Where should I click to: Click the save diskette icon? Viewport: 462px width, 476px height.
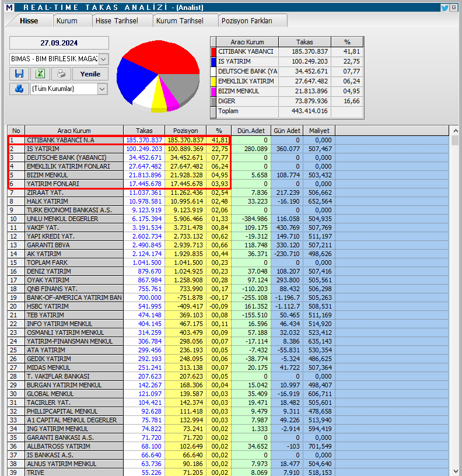[19, 73]
